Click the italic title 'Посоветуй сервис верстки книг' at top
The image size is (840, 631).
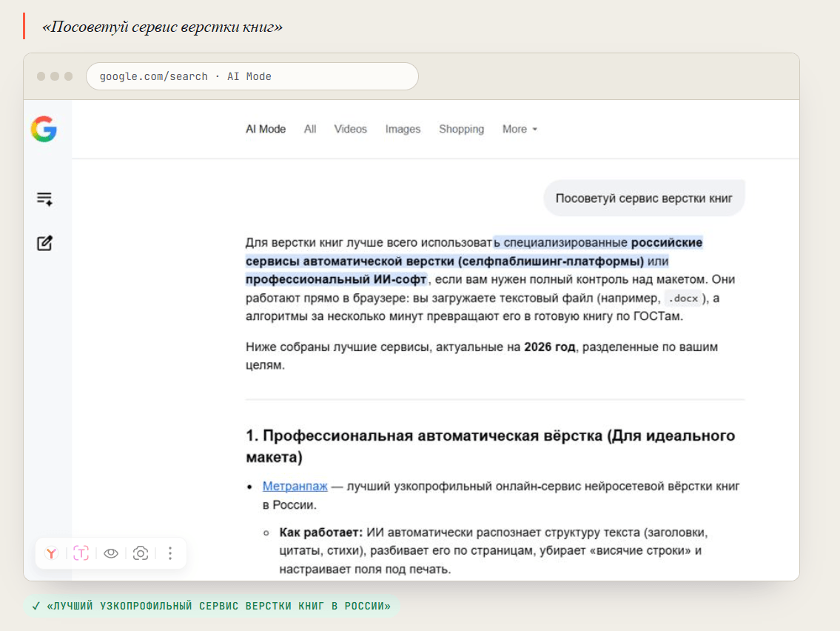click(x=162, y=27)
